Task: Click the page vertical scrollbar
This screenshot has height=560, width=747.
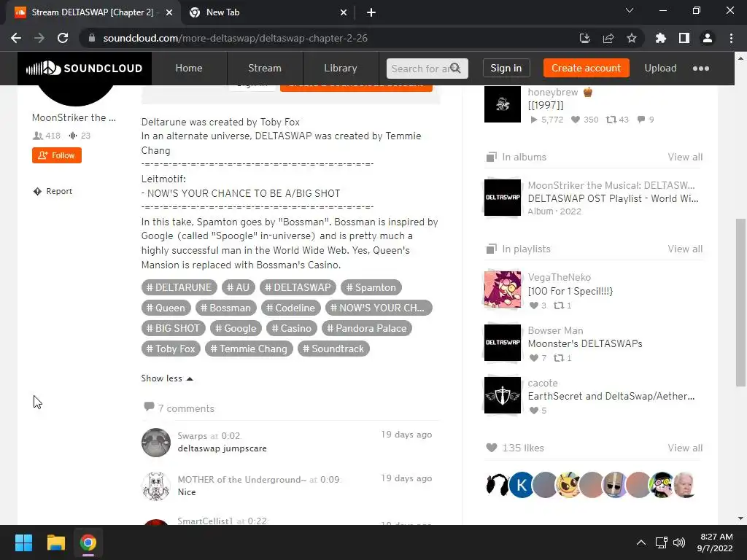Action: point(740,303)
